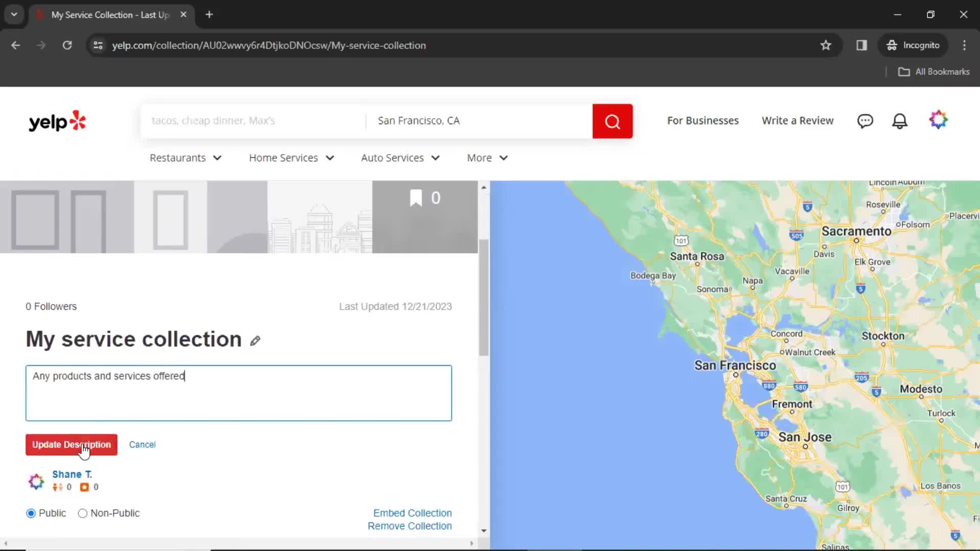Click Cancel to discard description edit
Image resolution: width=980 pixels, height=551 pixels.
tap(142, 445)
